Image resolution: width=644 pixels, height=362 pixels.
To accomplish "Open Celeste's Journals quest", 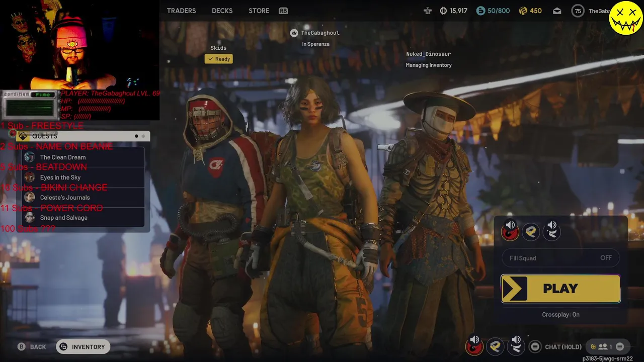I will 84,198.
